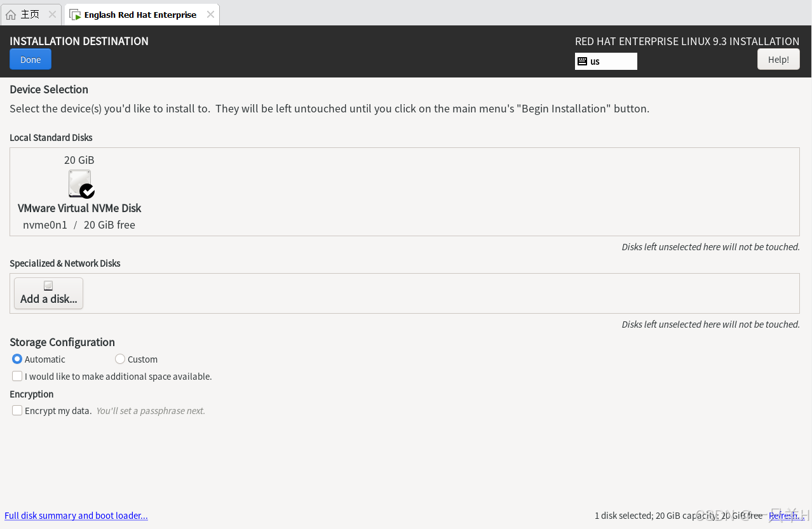The width and height of the screenshot is (812, 529).
Task: Close the 主页 tab
Action: coord(52,14)
